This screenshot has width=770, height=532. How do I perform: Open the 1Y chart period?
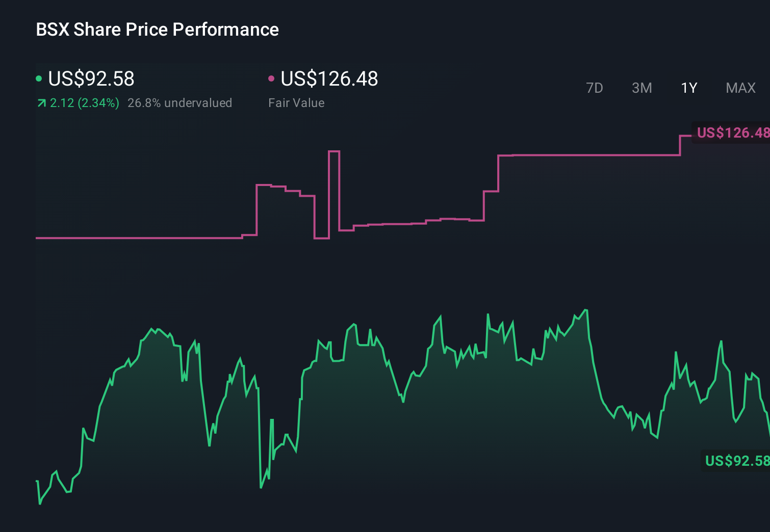point(688,88)
